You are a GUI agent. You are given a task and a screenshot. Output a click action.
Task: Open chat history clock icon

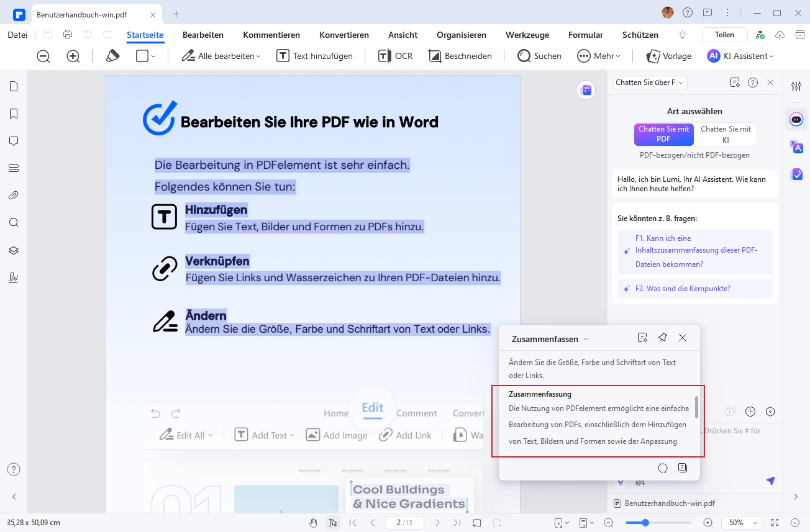point(750,412)
